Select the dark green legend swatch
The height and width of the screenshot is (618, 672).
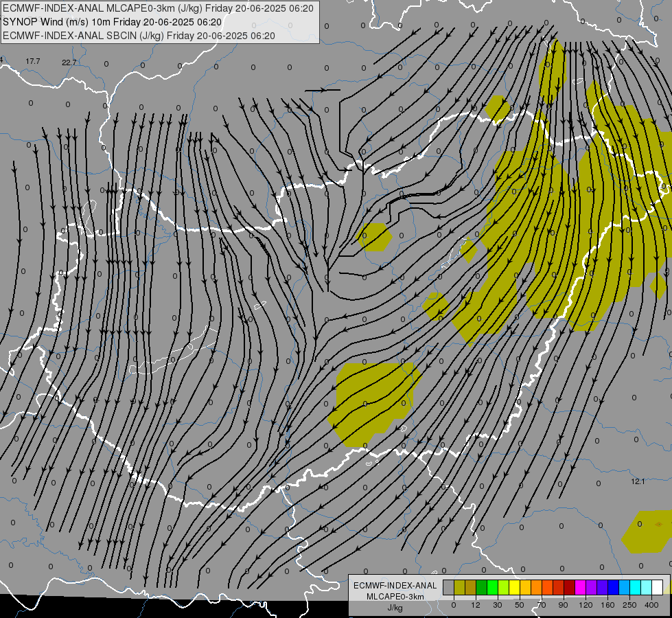(482, 587)
